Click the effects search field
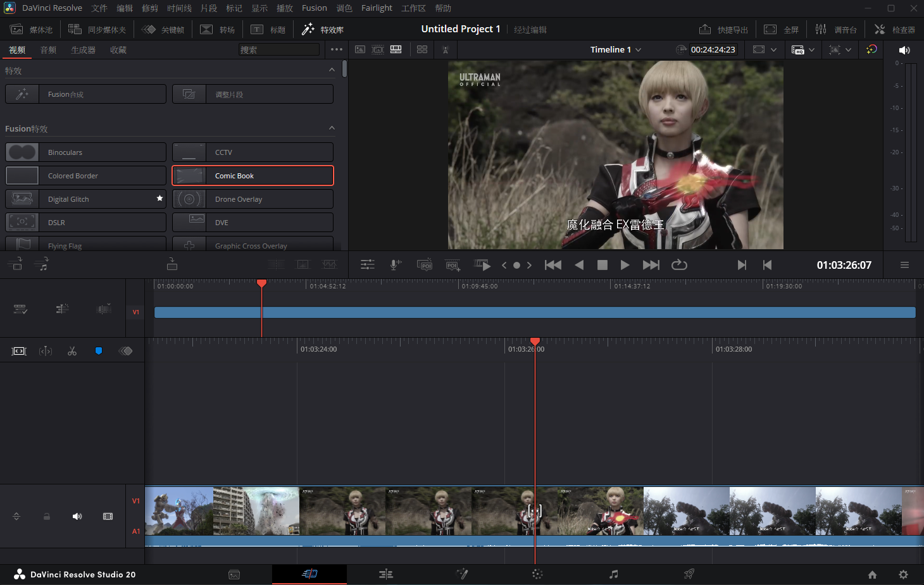 279,49
